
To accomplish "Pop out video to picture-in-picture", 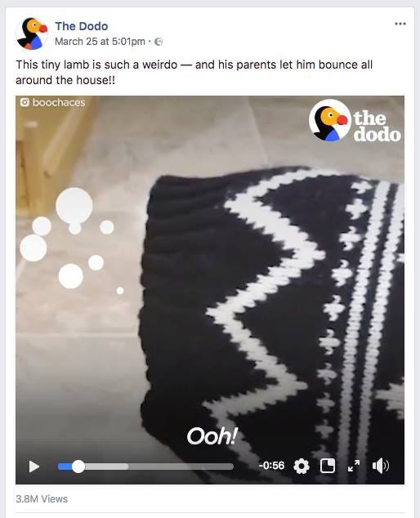I will [328, 466].
